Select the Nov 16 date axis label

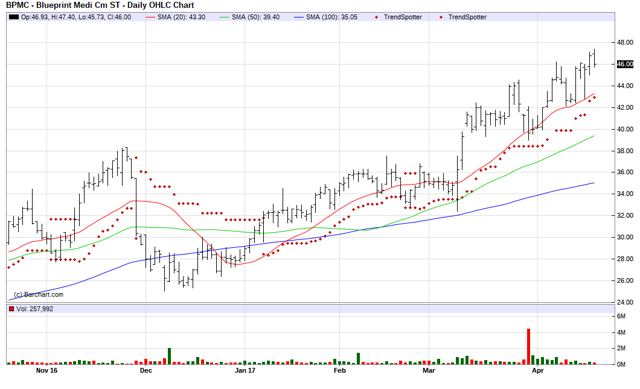point(47,370)
